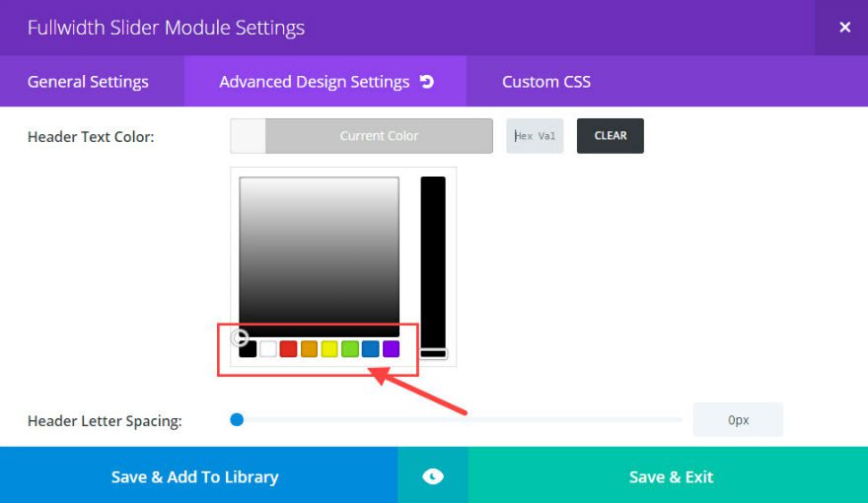Pick the green palette swatch
The image size is (868, 503).
click(350, 349)
